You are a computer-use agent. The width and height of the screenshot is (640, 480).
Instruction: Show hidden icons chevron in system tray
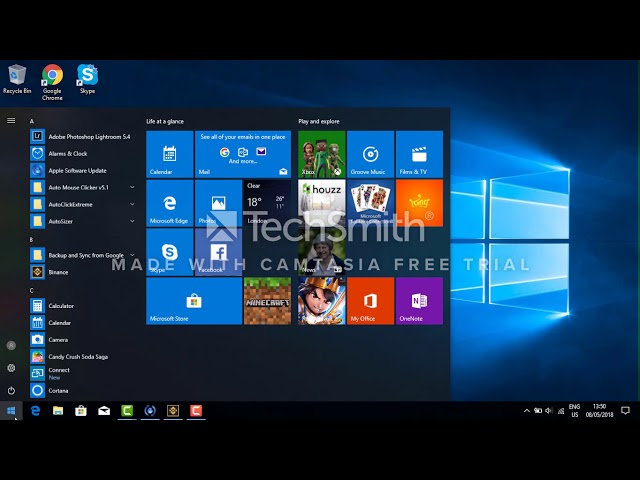pyautogui.click(x=527, y=411)
